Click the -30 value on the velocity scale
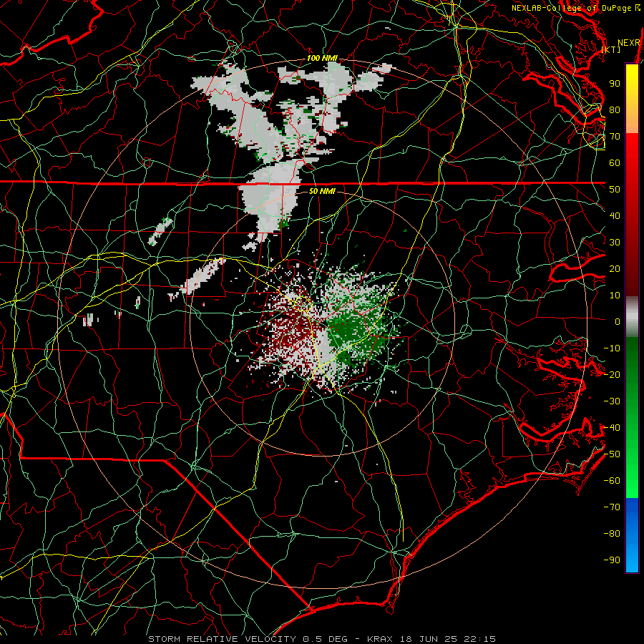 612,401
